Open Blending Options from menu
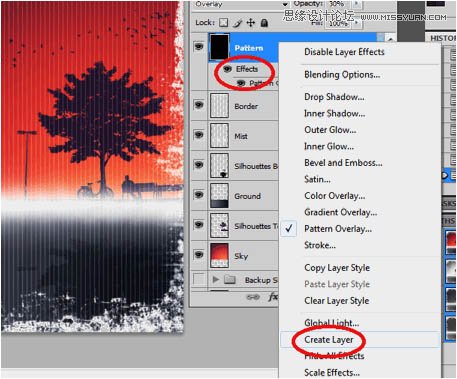The height and width of the screenshot is (379, 457). click(342, 75)
